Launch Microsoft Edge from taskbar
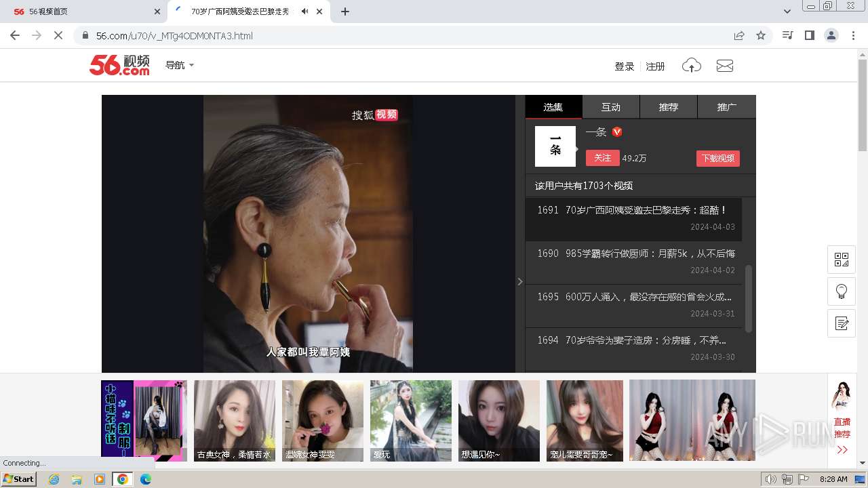 tap(145, 479)
